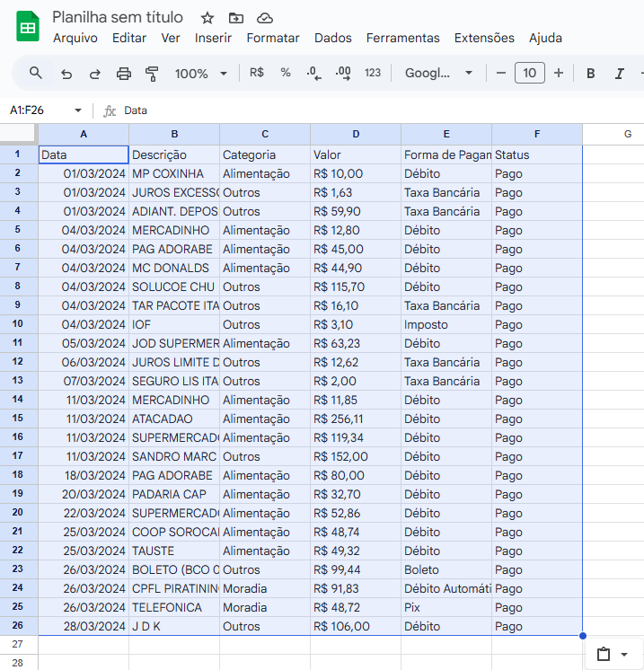The width and height of the screenshot is (644, 670).
Task: Select column D header
Action: [x=356, y=134]
